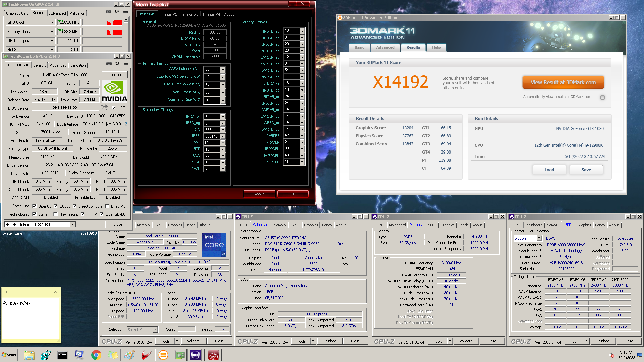Open the CAS# Latency (CL) dropdown in Mem TweakIt

point(223,70)
